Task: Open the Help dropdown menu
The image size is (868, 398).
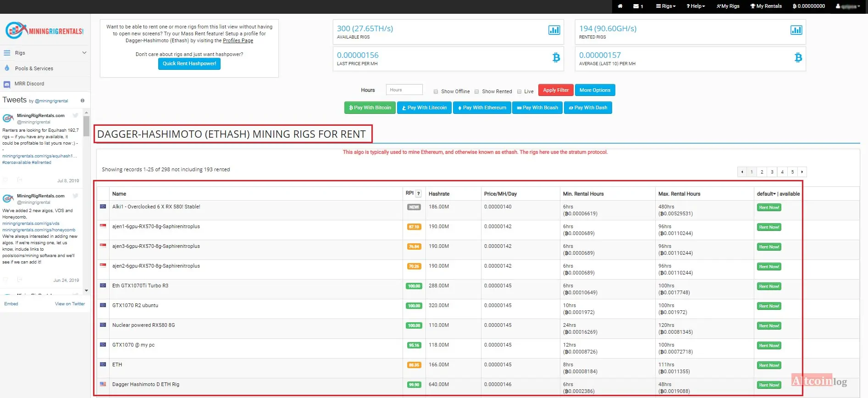Action: [696, 6]
